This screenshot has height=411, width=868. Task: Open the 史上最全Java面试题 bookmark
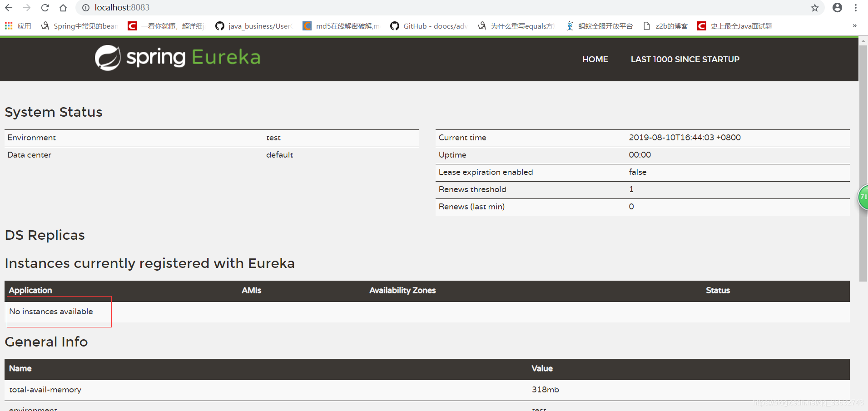click(x=735, y=26)
